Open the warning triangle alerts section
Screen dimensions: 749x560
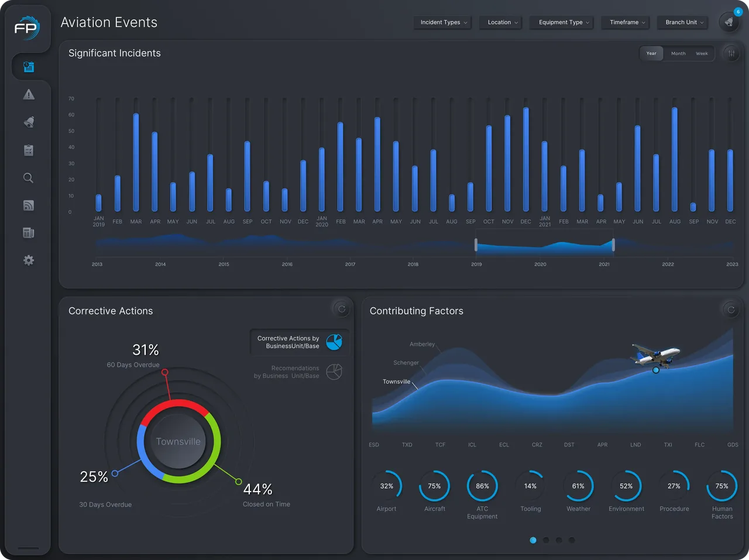[x=29, y=94]
